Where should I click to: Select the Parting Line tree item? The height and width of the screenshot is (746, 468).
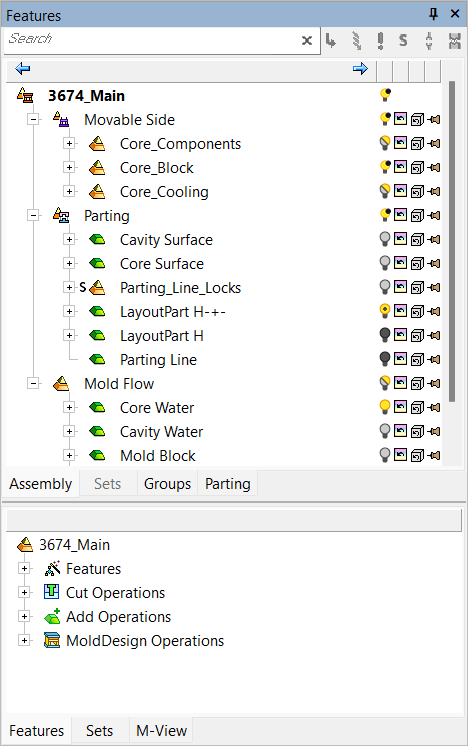click(158, 360)
